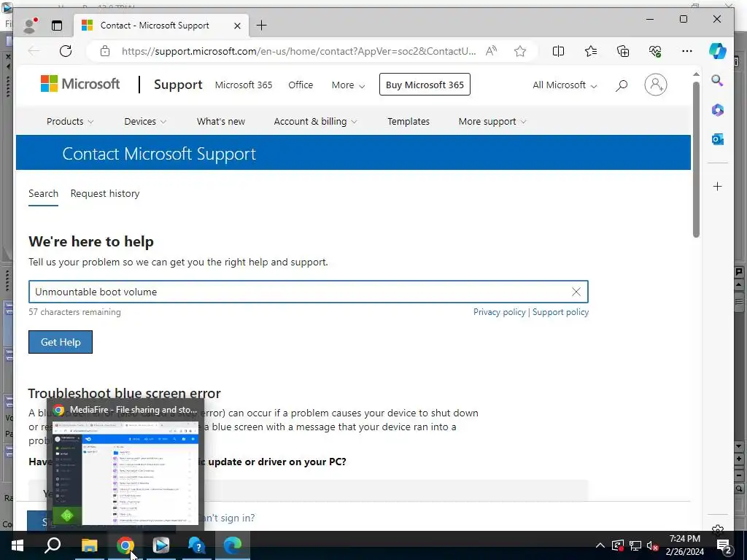Search Microsoft Support with magnifier icon

[x=622, y=85]
